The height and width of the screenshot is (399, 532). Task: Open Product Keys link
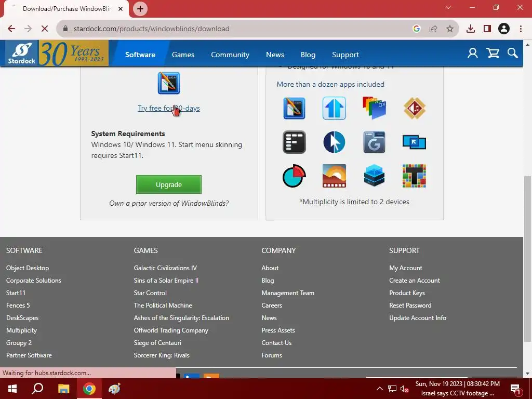pyautogui.click(x=407, y=293)
